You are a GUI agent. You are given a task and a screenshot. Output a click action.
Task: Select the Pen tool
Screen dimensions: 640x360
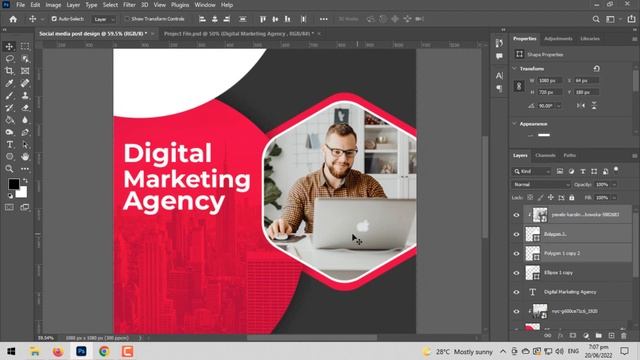point(25,132)
